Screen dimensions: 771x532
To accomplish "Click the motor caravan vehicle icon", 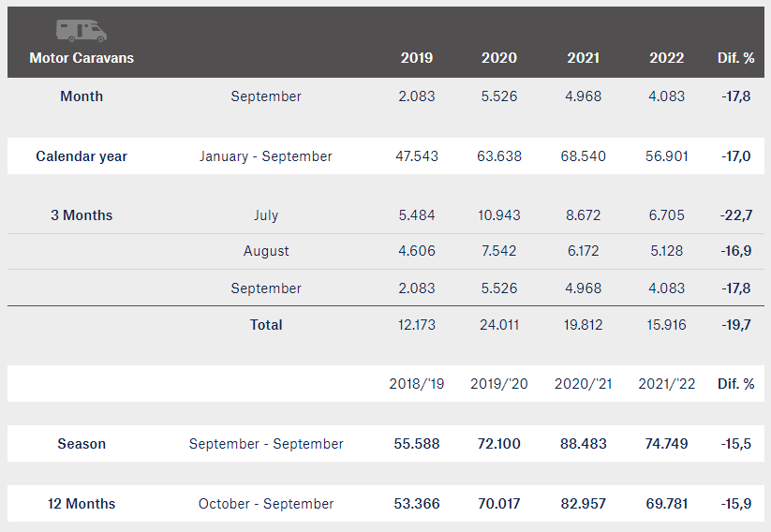I will click(x=82, y=31).
